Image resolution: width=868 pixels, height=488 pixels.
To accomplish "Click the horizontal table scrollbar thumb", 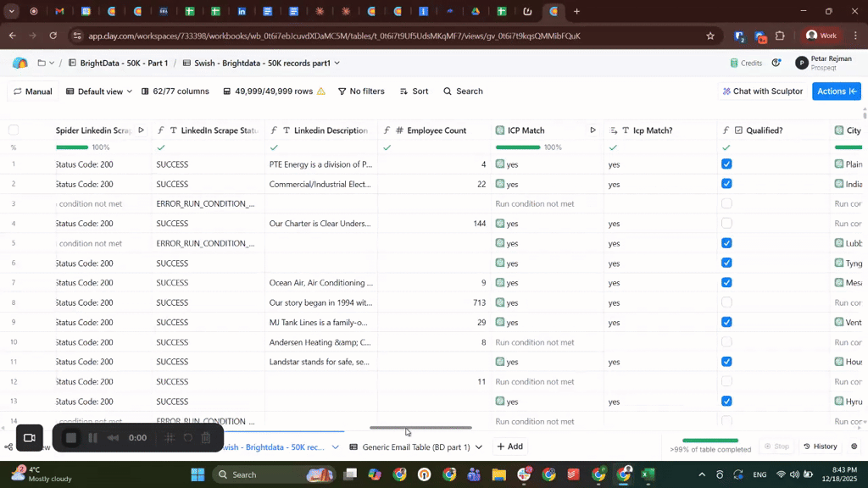I will pyautogui.click(x=420, y=428).
